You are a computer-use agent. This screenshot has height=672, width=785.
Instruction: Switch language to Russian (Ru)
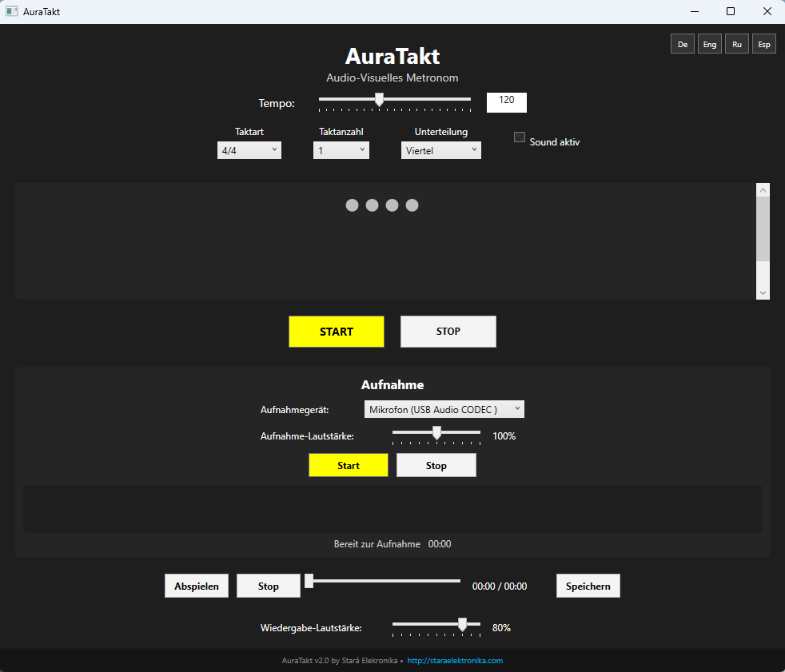736,44
